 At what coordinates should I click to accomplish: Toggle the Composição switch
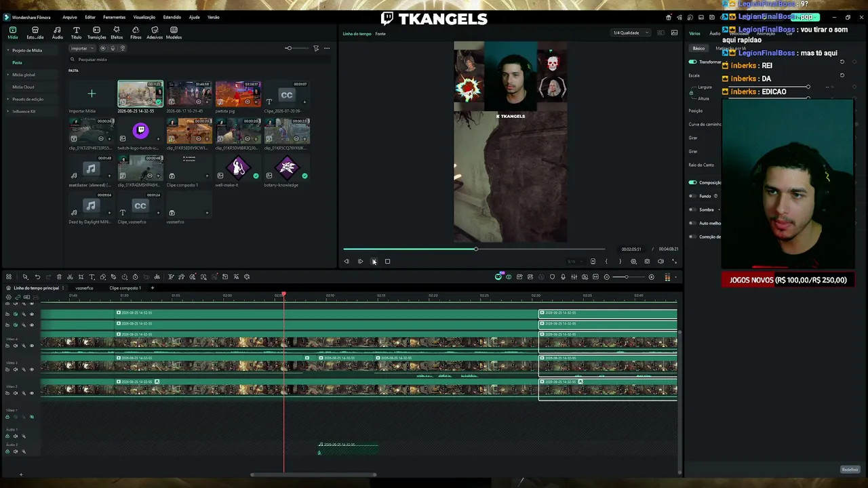click(x=692, y=182)
